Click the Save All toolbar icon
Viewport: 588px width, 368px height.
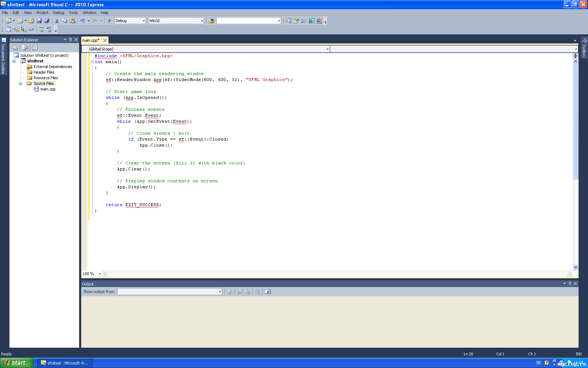pos(47,21)
